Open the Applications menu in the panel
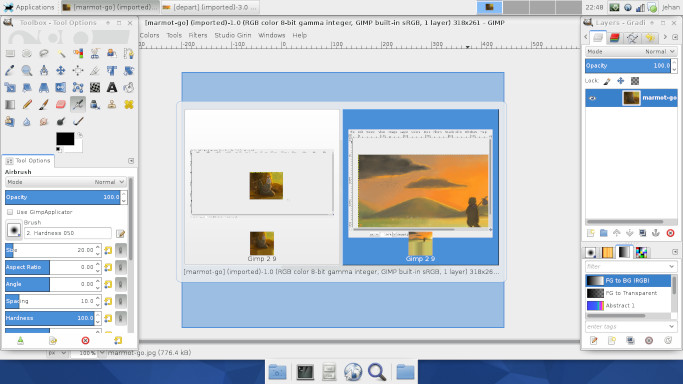 pyautogui.click(x=29, y=7)
